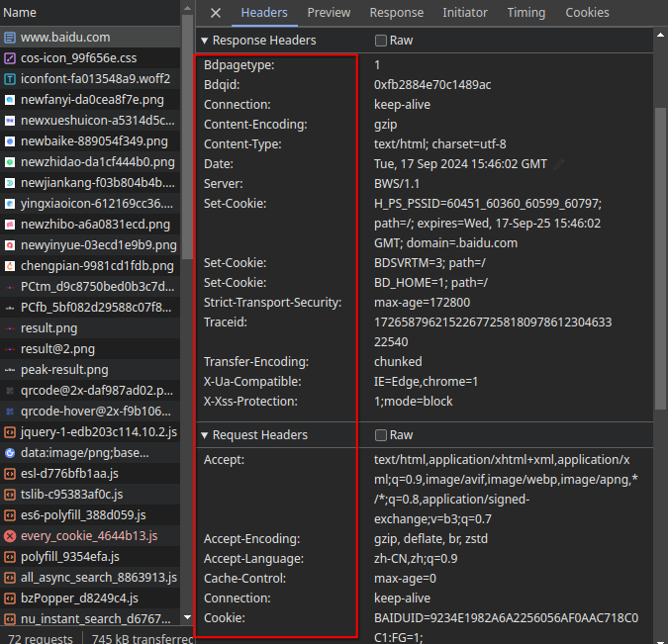This screenshot has width=668, height=644.
Task: Click the edit pencil next to Date header
Action: pos(559,164)
